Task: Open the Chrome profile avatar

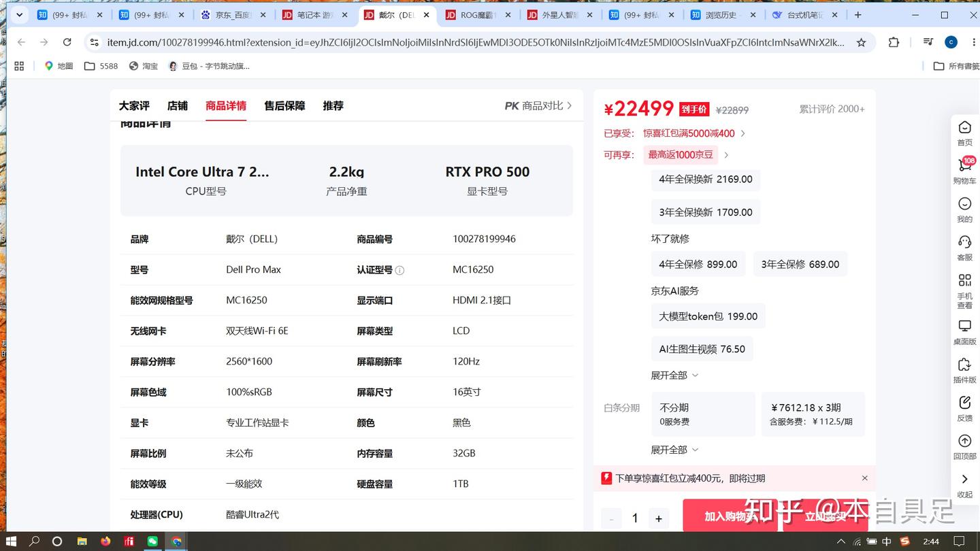Action: pos(951,42)
